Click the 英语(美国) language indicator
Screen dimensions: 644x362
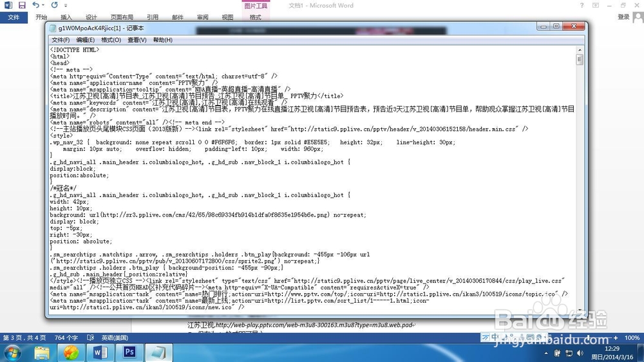115,338
